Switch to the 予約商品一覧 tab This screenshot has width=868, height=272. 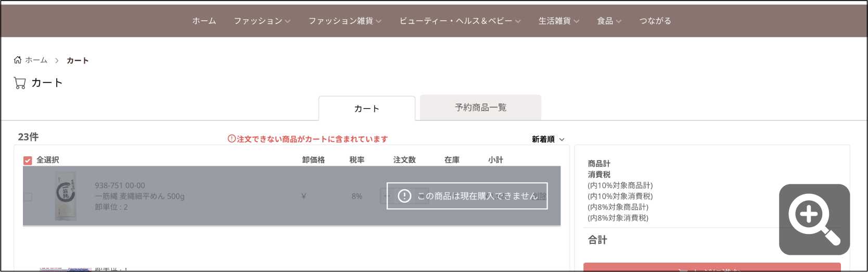coord(480,107)
